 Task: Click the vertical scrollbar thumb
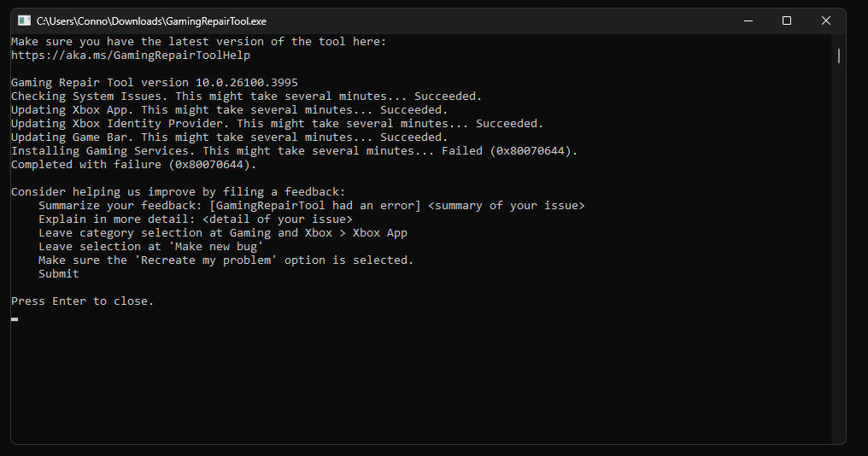[839, 56]
